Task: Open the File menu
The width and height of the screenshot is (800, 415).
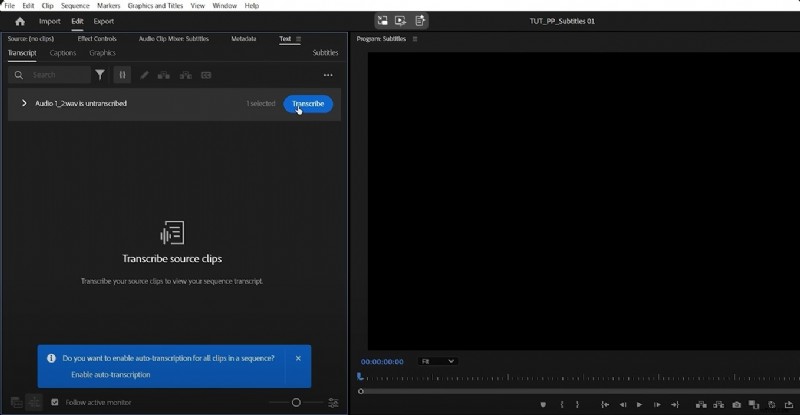Action: coord(9,6)
